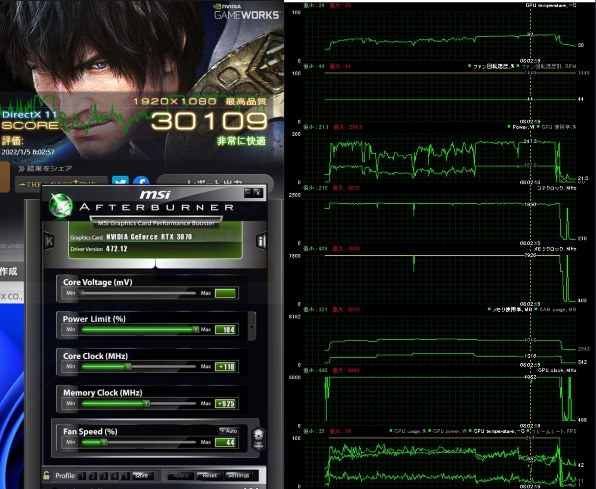Screen dimensions: 596x489
Task: Select profile slot 5
Action: click(x=125, y=476)
